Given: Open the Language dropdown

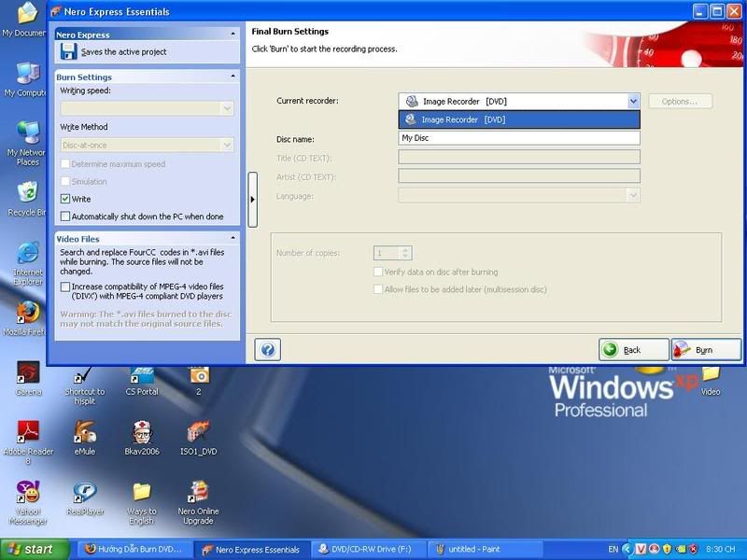Looking at the screenshot, I should [519, 195].
